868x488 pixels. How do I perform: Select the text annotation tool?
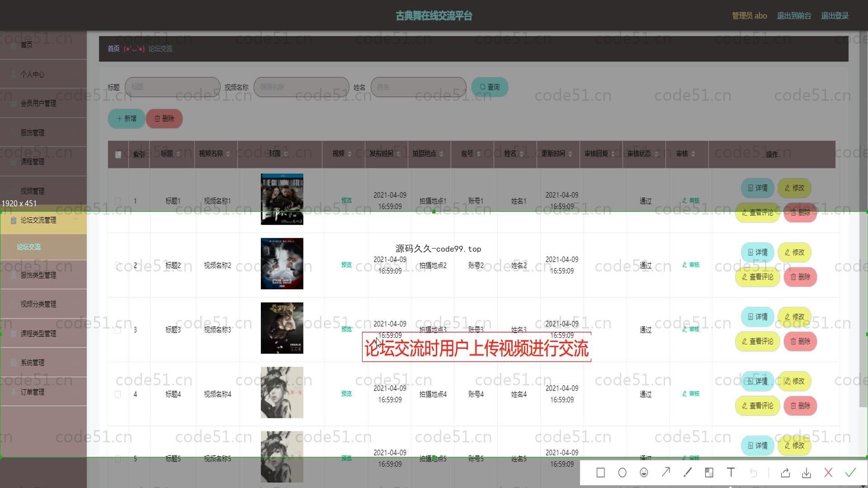(x=731, y=473)
